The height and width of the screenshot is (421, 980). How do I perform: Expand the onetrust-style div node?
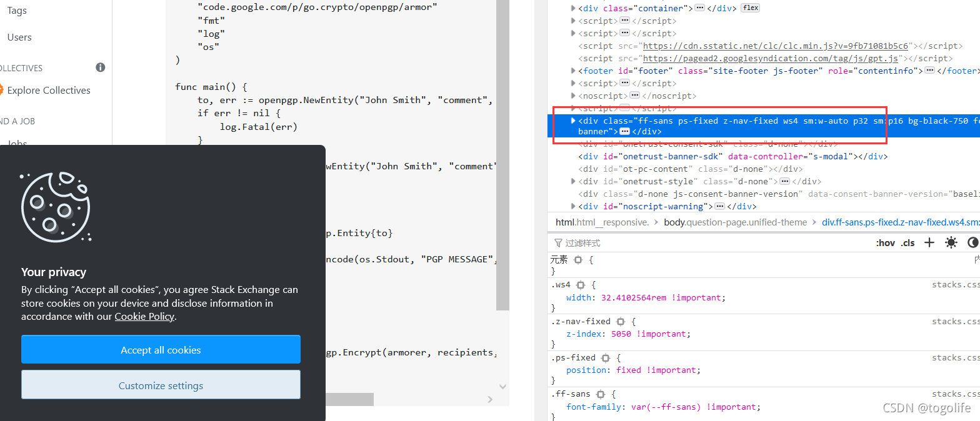(573, 181)
